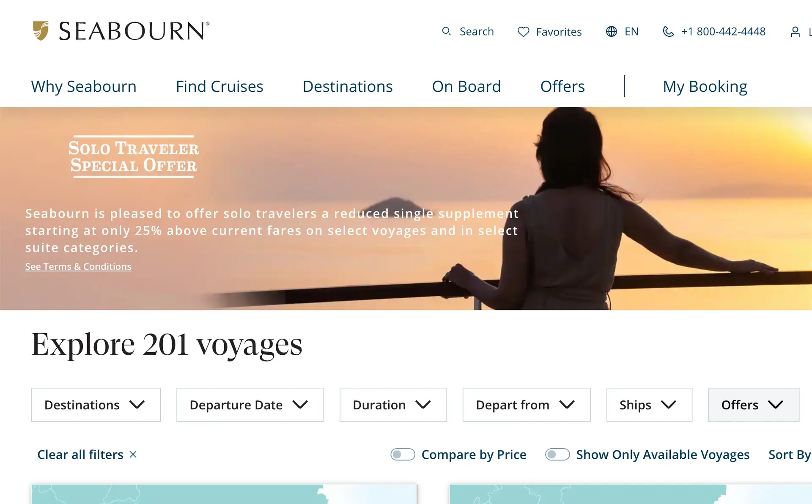Expand the Destinations filter dropdown

tap(96, 405)
